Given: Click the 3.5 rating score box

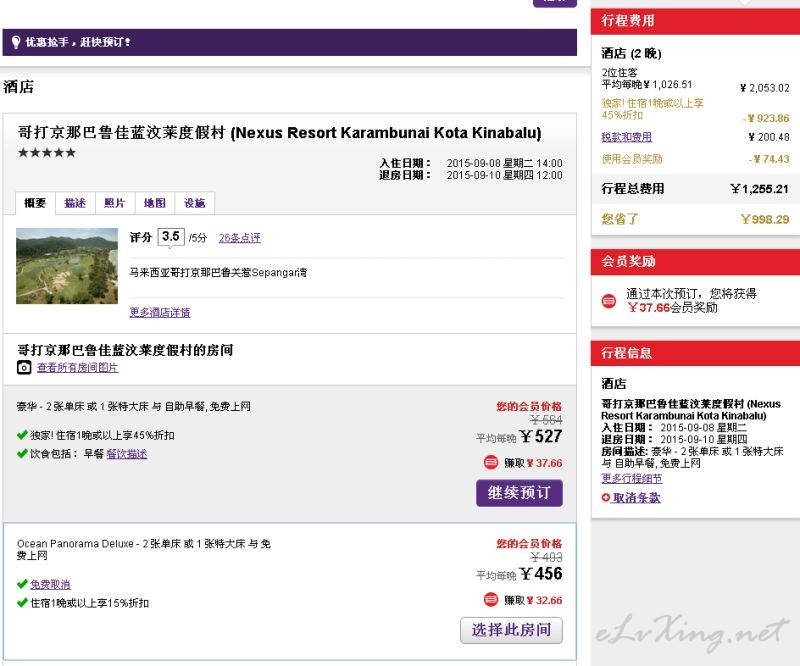Looking at the screenshot, I should tap(170, 236).
